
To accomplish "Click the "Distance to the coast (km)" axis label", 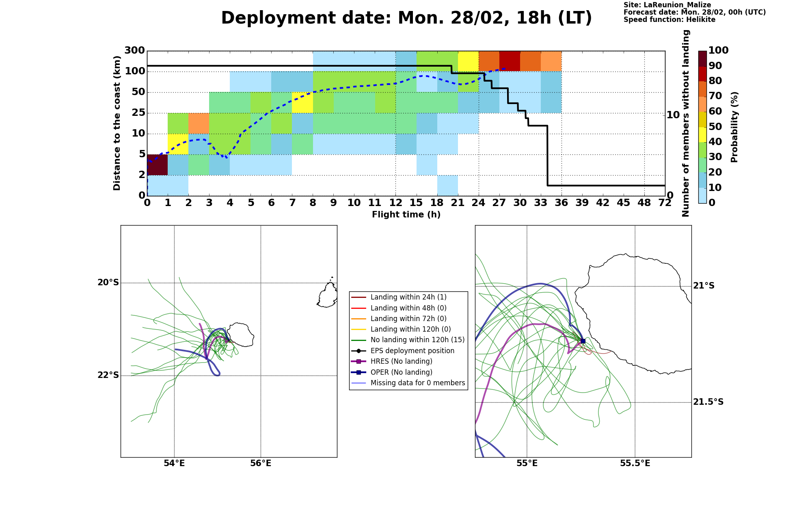I will pyautogui.click(x=117, y=123).
